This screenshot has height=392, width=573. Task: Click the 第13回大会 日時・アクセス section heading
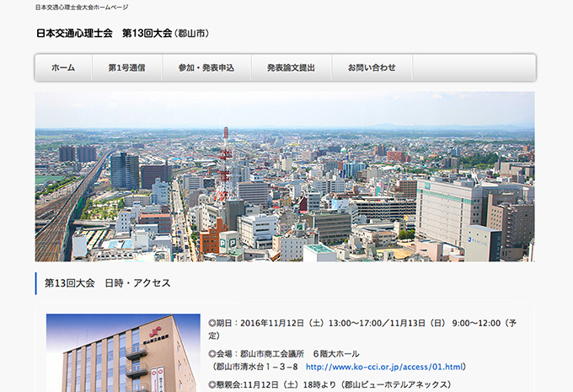tap(107, 283)
